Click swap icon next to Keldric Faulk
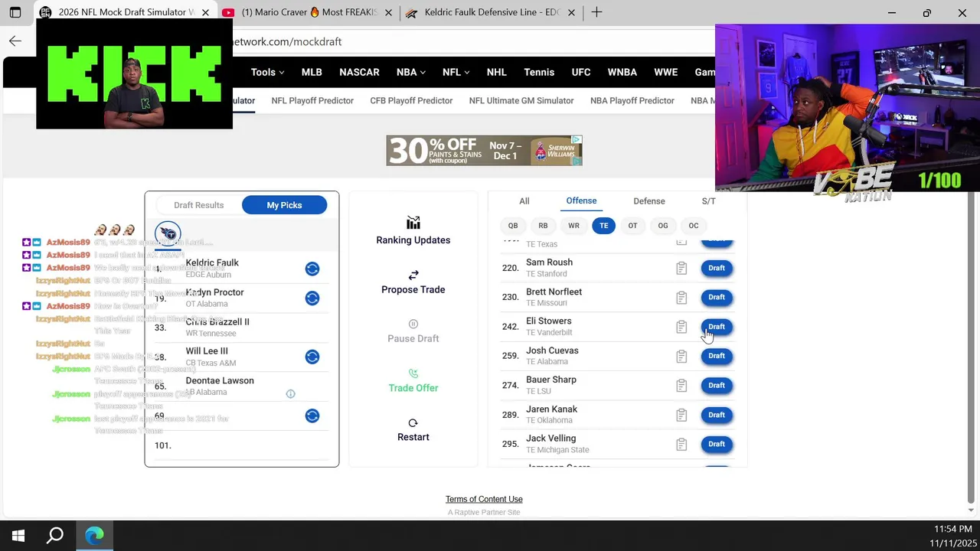 312,269
